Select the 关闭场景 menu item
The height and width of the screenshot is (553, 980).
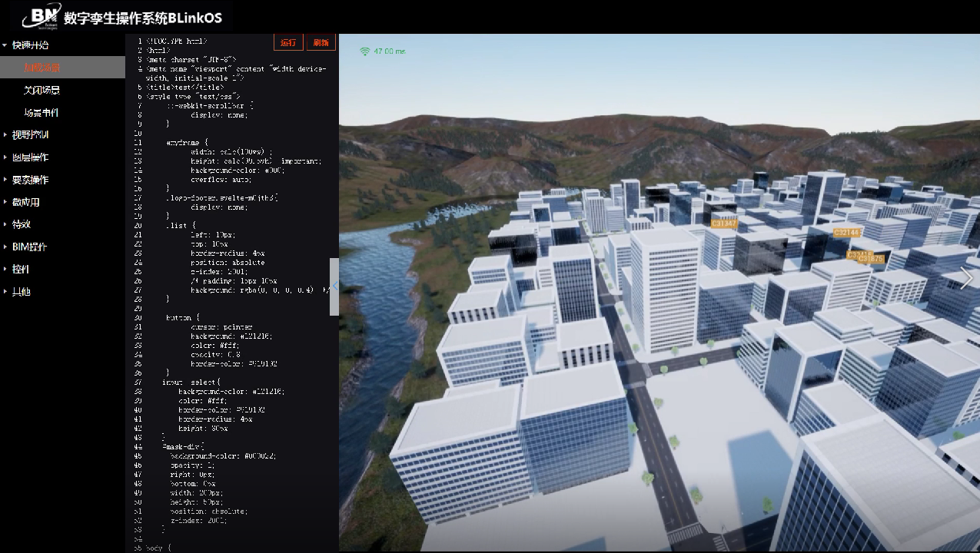coord(42,90)
